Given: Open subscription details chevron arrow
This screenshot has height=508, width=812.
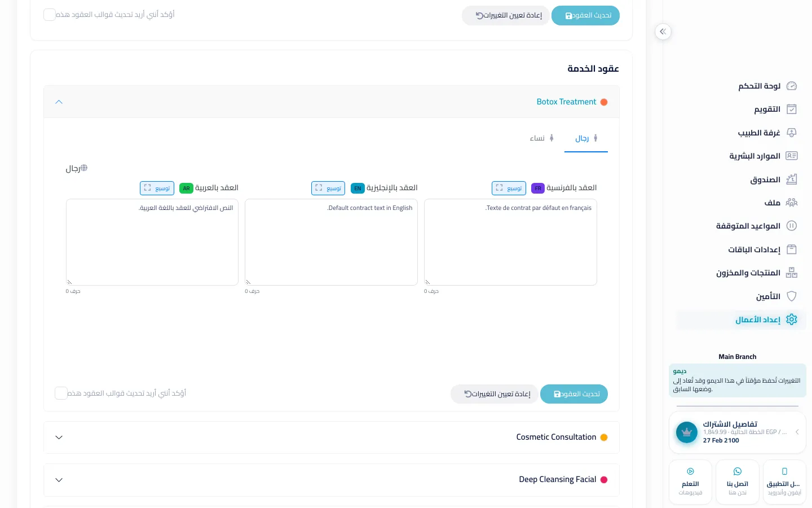Looking at the screenshot, I should (797, 432).
